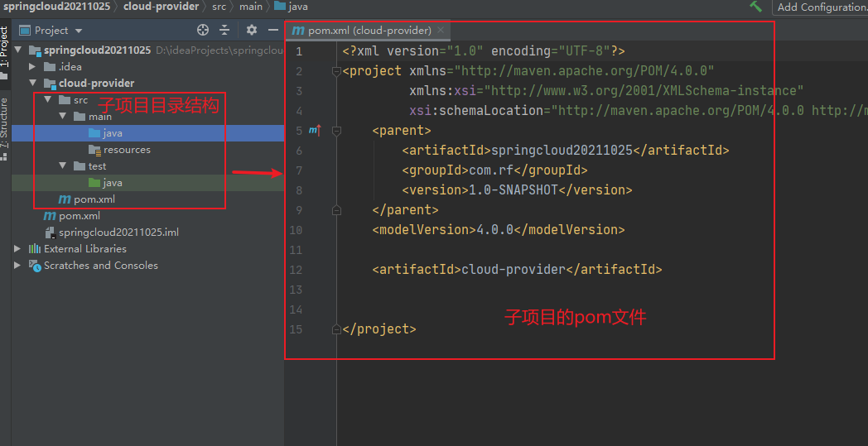The height and width of the screenshot is (446, 868).
Task: Click fold end marker on line 9
Action: tap(336, 210)
